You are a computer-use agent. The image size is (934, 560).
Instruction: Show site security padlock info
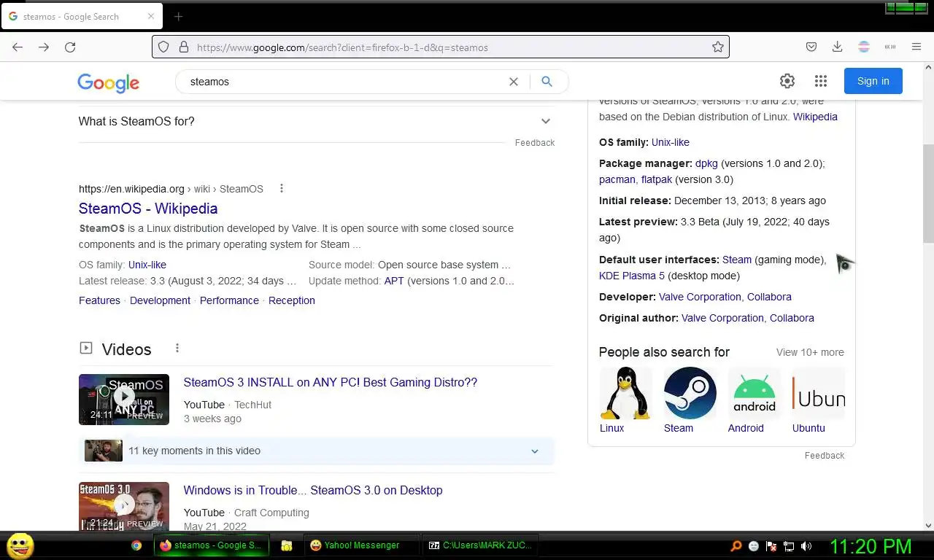[x=183, y=47]
